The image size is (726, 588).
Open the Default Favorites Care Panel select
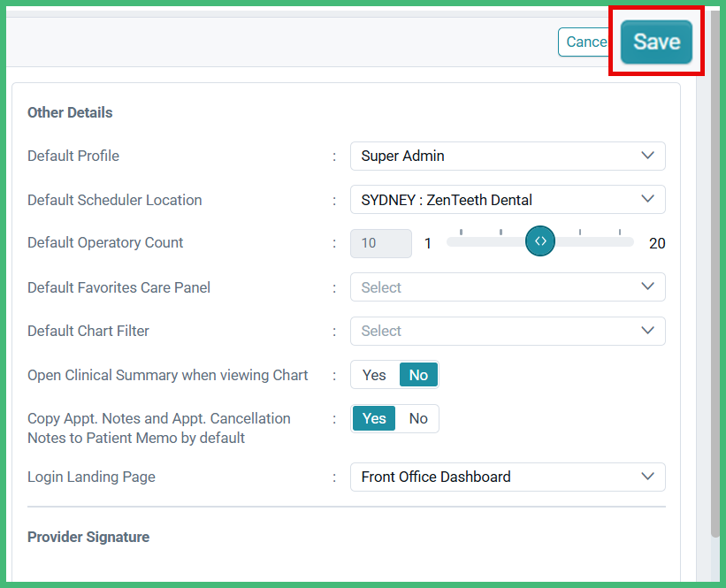(x=508, y=286)
